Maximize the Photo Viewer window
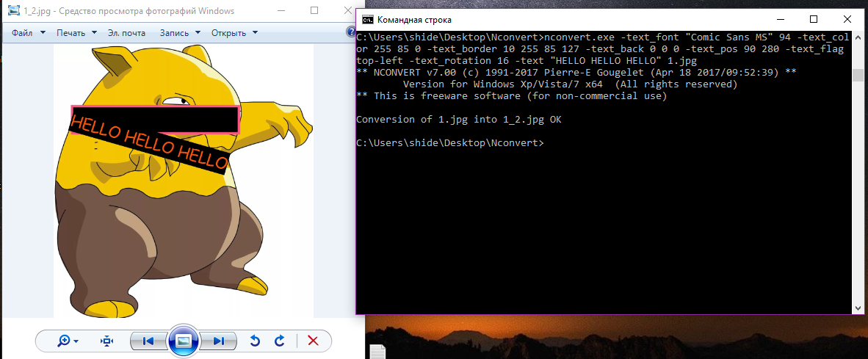The width and height of the screenshot is (868, 359). pos(314,10)
